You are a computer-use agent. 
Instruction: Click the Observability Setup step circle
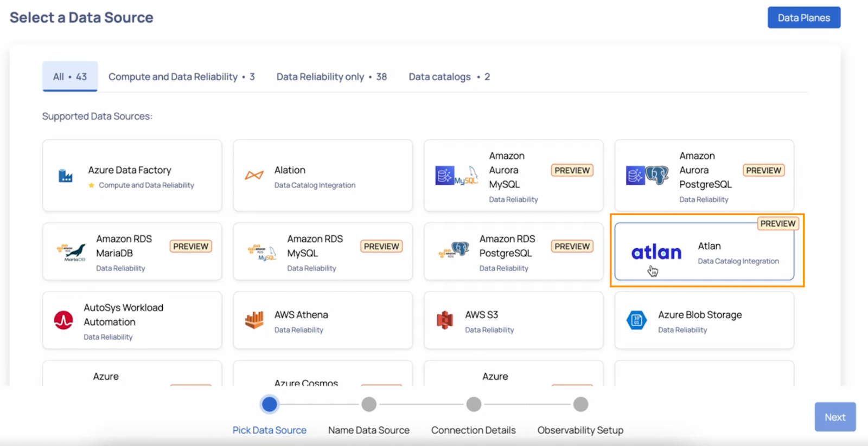click(580, 404)
